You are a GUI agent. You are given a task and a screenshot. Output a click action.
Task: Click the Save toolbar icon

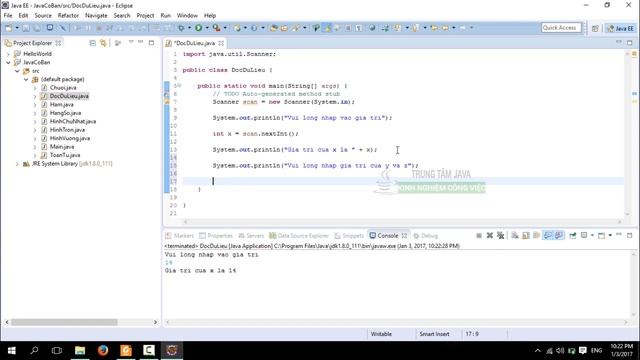click(26, 28)
